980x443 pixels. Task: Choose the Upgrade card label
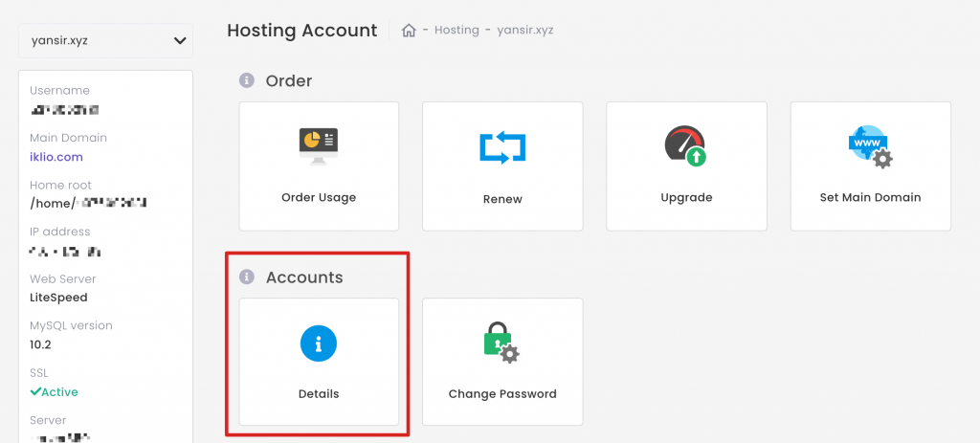pyautogui.click(x=686, y=198)
